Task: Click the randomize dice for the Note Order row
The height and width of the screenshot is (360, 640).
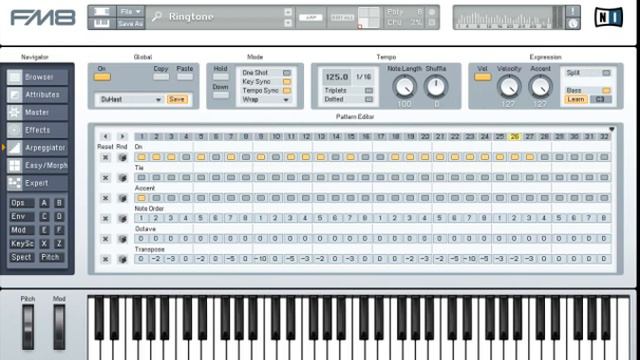Action: [122, 218]
